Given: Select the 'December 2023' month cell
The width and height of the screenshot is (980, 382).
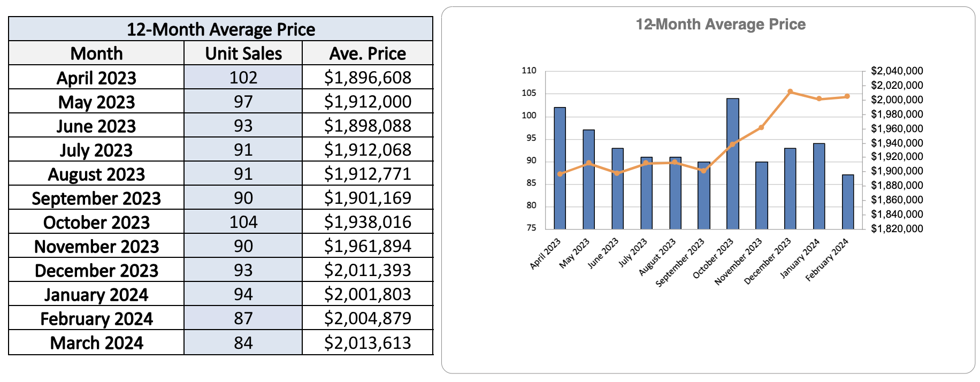Looking at the screenshot, I should (x=96, y=270).
